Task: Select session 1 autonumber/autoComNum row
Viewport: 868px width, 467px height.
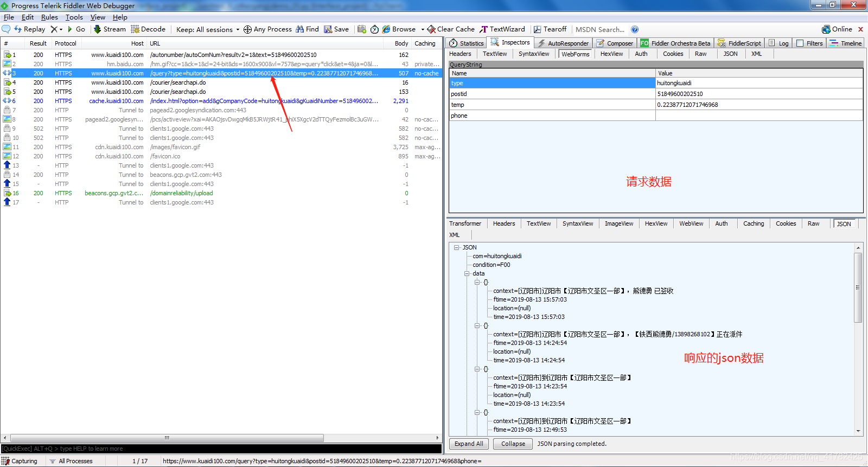Action: [x=221, y=55]
